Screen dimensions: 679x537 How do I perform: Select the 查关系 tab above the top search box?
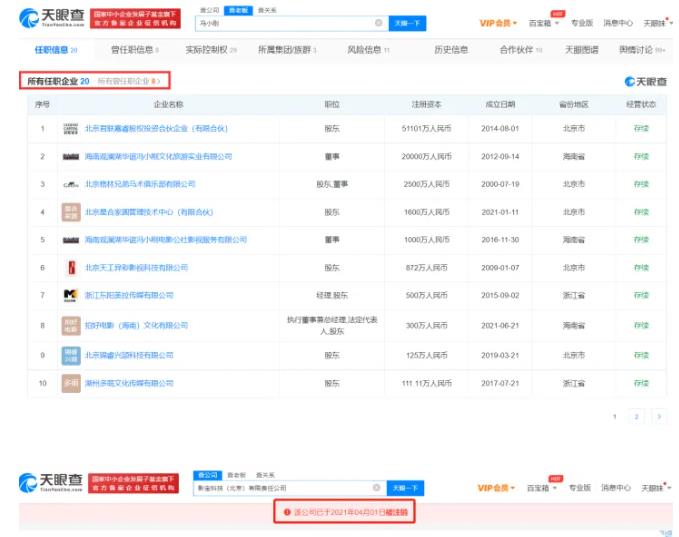[x=267, y=10]
